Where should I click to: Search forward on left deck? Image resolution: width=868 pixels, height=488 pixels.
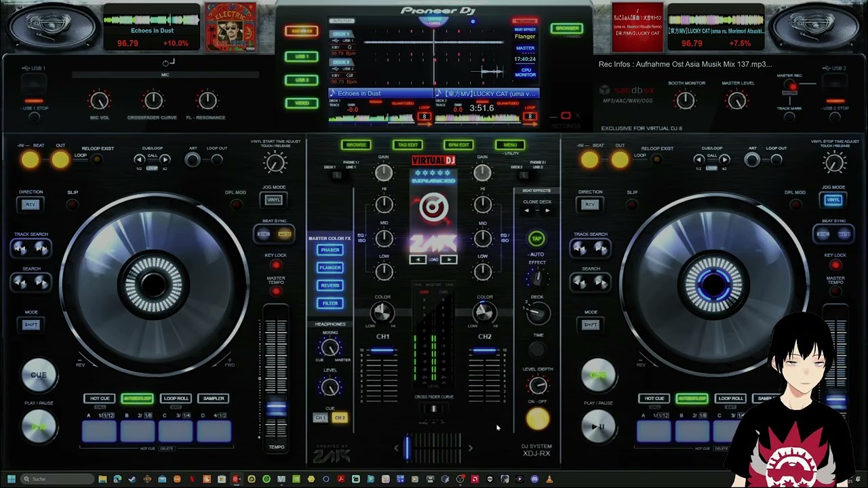point(41,283)
